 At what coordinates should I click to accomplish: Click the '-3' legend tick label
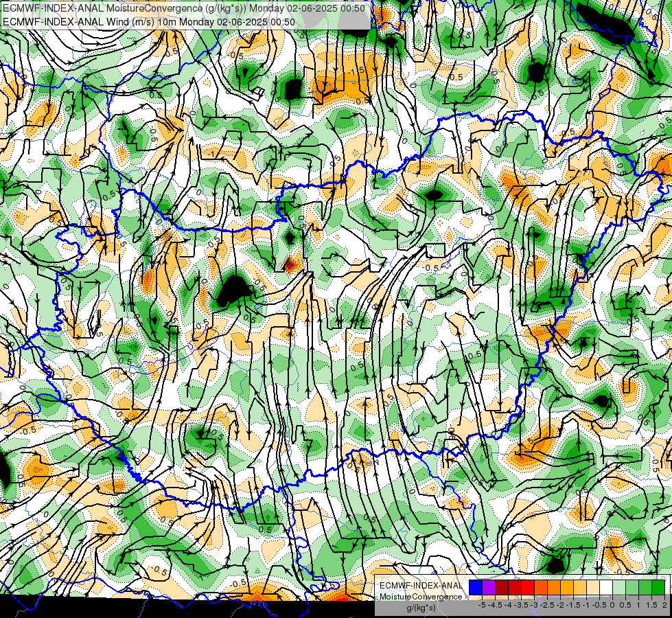pos(535,605)
